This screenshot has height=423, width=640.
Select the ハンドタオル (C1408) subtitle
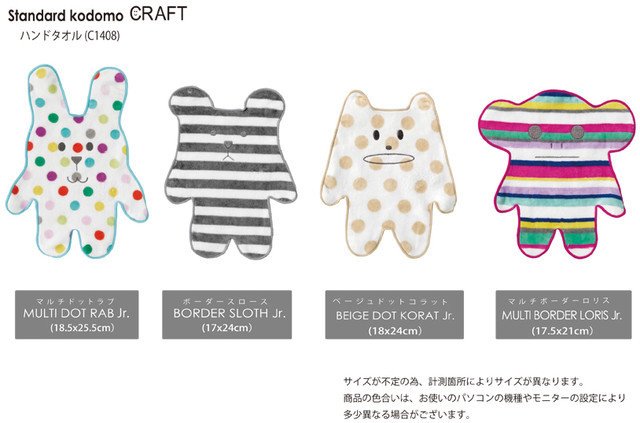pos(70,36)
